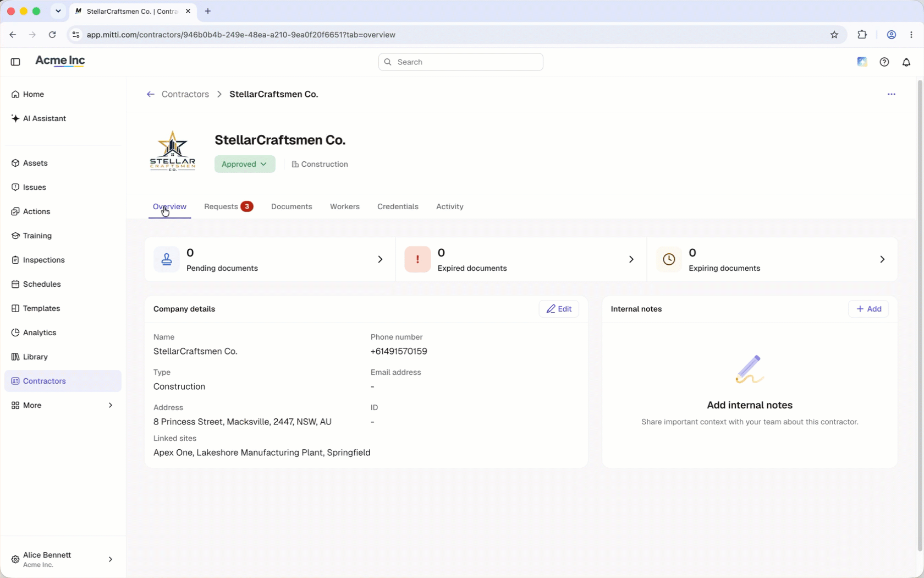
Task: Open Pending documents card
Action: 269,259
